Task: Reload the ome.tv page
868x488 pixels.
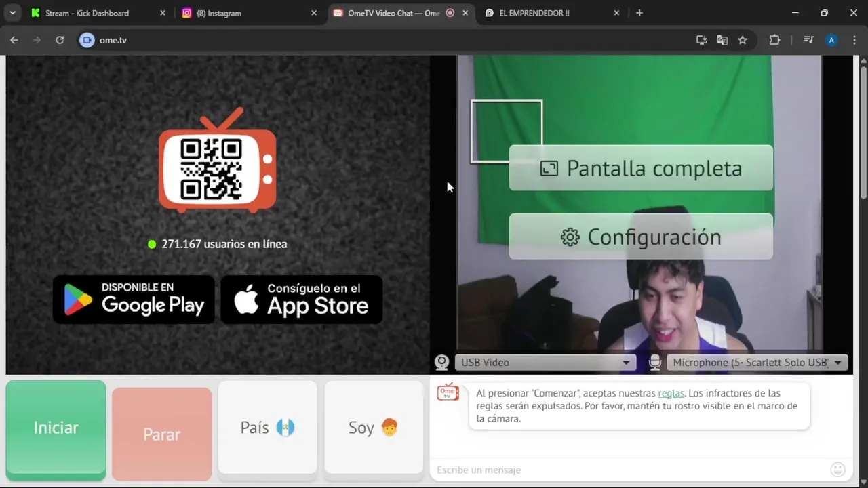Action: pyautogui.click(x=60, y=40)
